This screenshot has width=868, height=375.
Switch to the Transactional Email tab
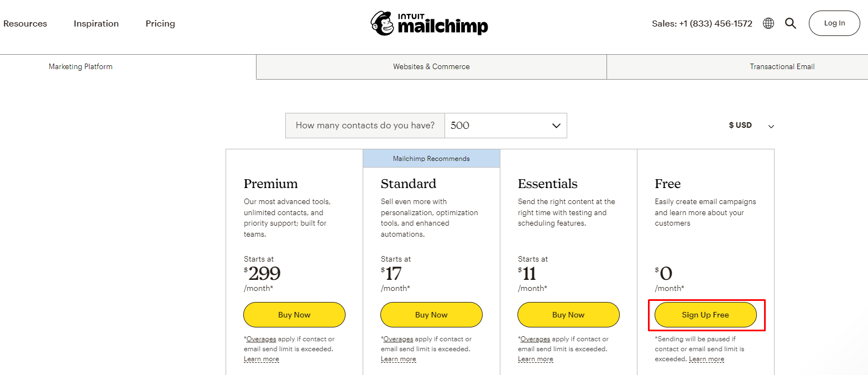click(x=782, y=66)
